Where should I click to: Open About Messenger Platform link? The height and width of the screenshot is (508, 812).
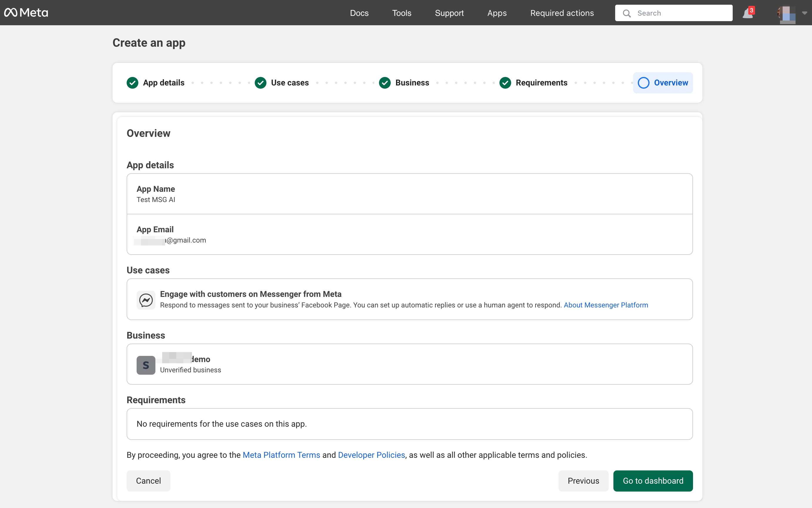606,305
